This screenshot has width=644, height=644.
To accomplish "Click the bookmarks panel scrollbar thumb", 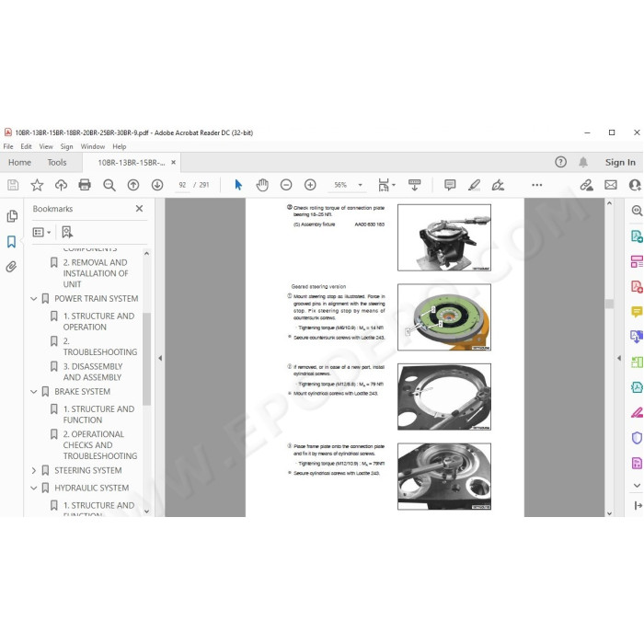I will coord(146,359).
